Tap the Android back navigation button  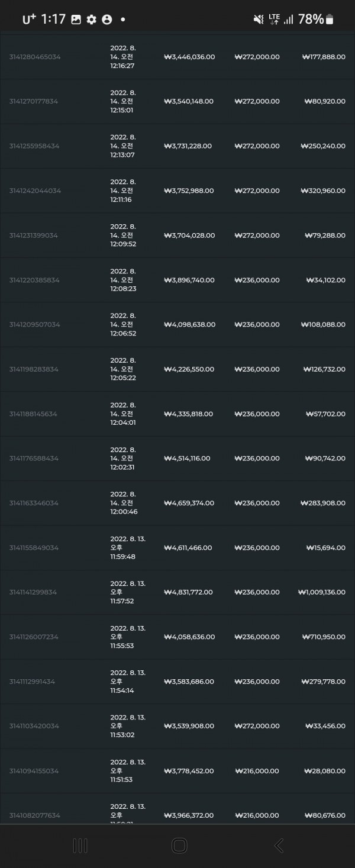tap(279, 846)
